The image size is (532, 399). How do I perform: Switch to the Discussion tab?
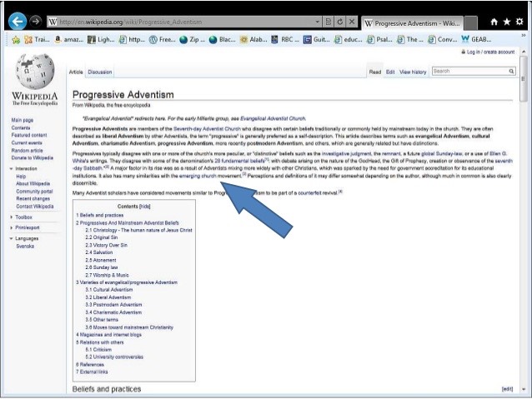coord(100,72)
